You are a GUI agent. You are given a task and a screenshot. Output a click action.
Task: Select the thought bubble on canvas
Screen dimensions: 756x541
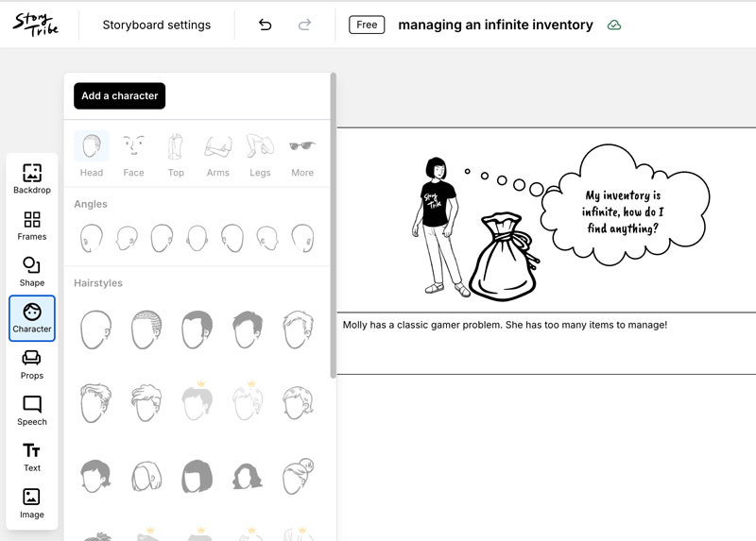pyautogui.click(x=626, y=205)
